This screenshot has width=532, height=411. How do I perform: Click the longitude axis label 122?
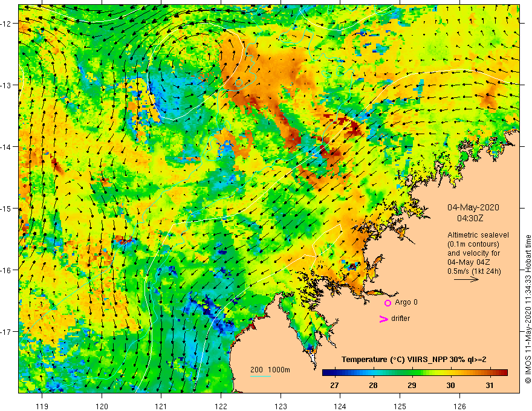point(221,406)
